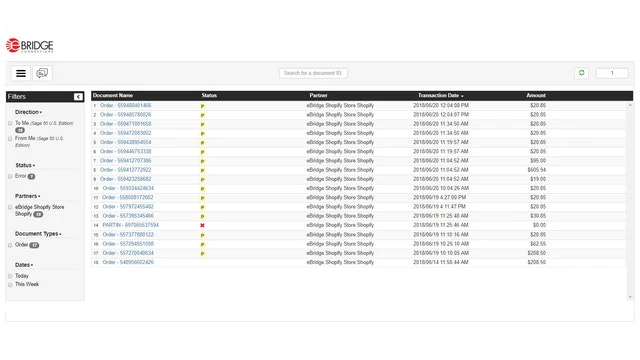Collapse the Filters panel with arrow button
The height and width of the screenshot is (360, 640).
tap(78, 97)
